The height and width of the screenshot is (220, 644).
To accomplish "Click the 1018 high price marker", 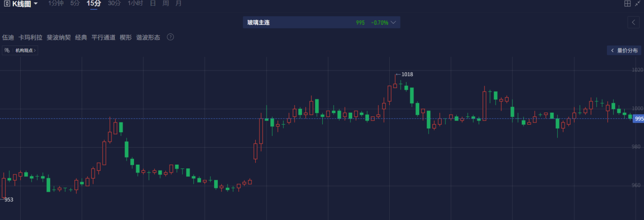I will coord(407,74).
